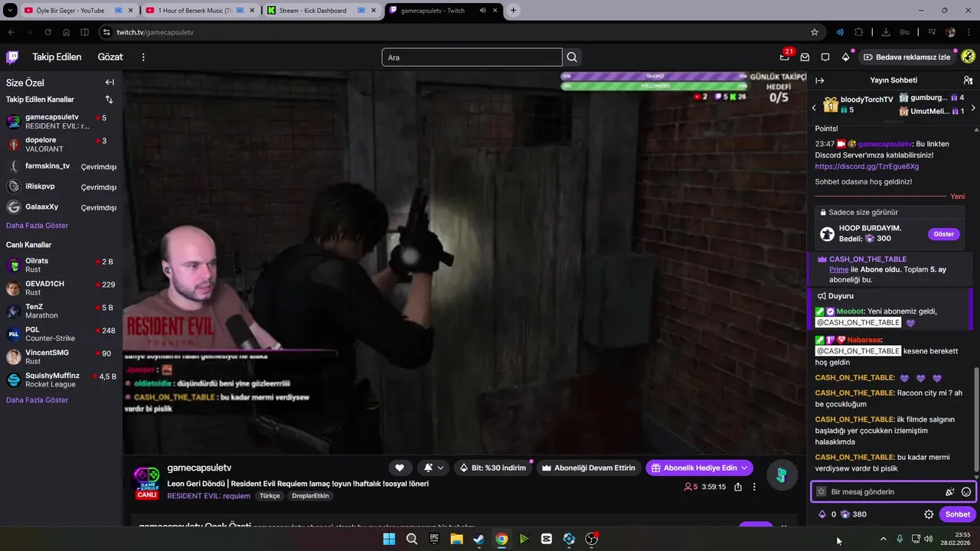980x551 pixels.
Task: Click the star icon in the message box
Action: point(822,492)
